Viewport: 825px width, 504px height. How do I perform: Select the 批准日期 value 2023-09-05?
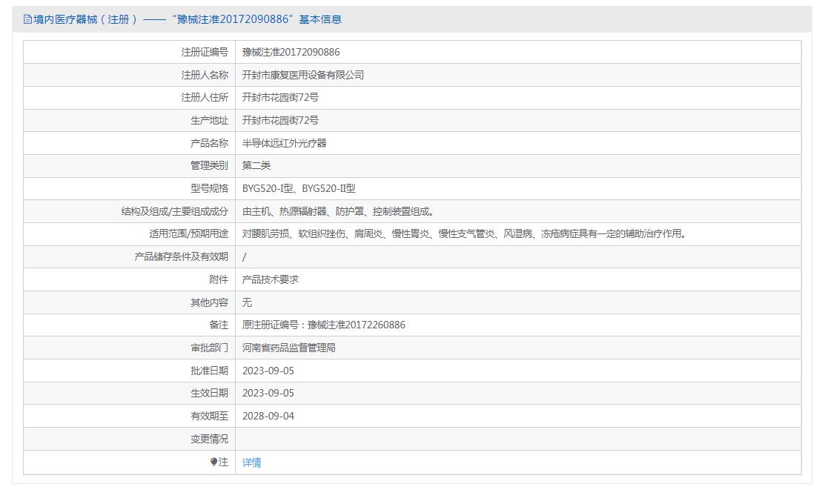(268, 371)
